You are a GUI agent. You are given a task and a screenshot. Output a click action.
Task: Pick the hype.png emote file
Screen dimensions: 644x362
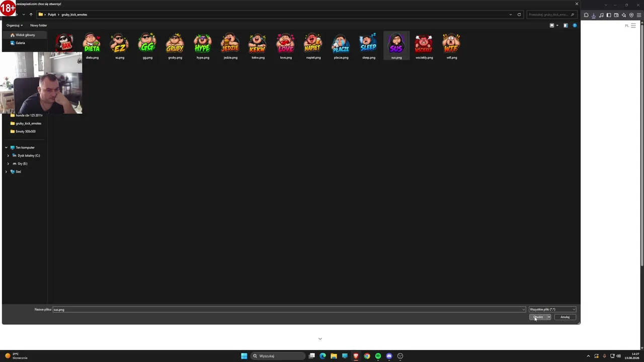203,46
